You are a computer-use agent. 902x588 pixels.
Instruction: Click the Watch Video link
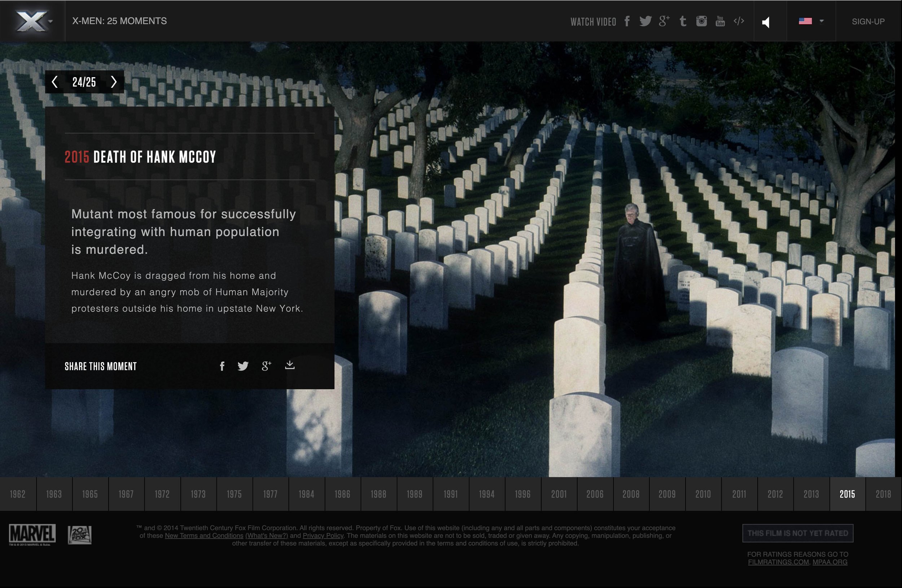click(593, 22)
